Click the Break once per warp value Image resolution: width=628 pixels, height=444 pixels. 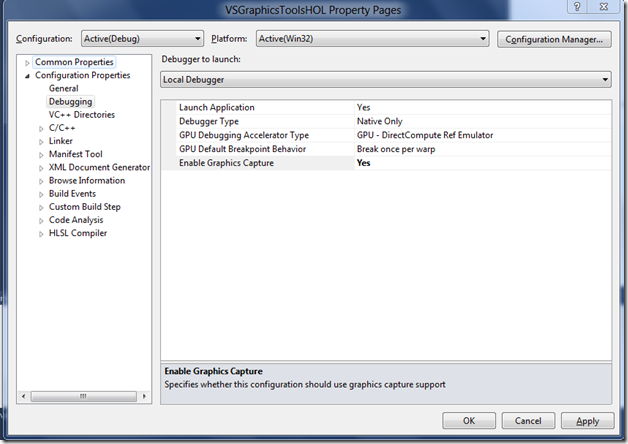[396, 149]
